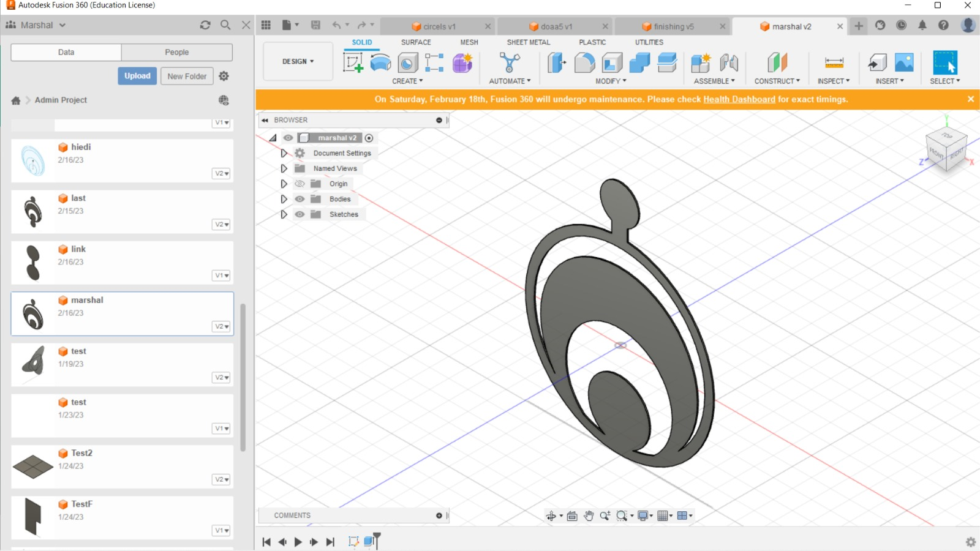Open the DESIGN workspace dropdown
Screen dimensions: 980x551
tap(298, 61)
